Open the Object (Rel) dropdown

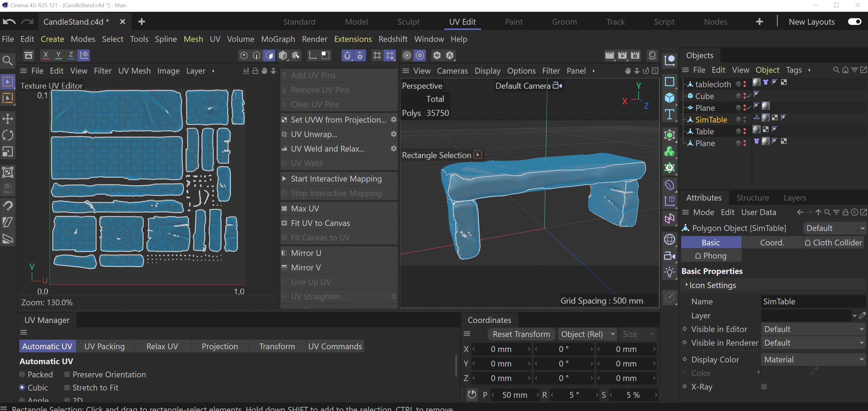coord(587,334)
